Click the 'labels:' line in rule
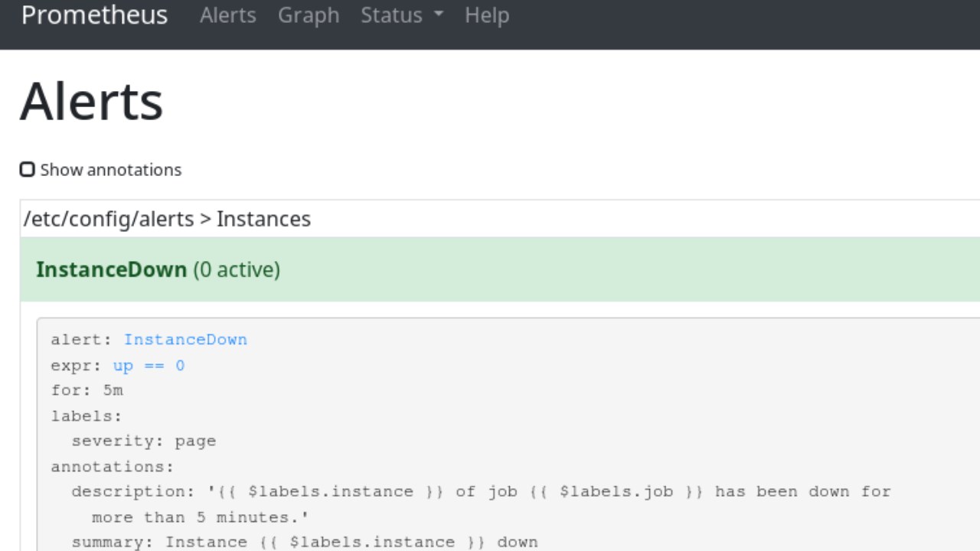 (x=87, y=416)
